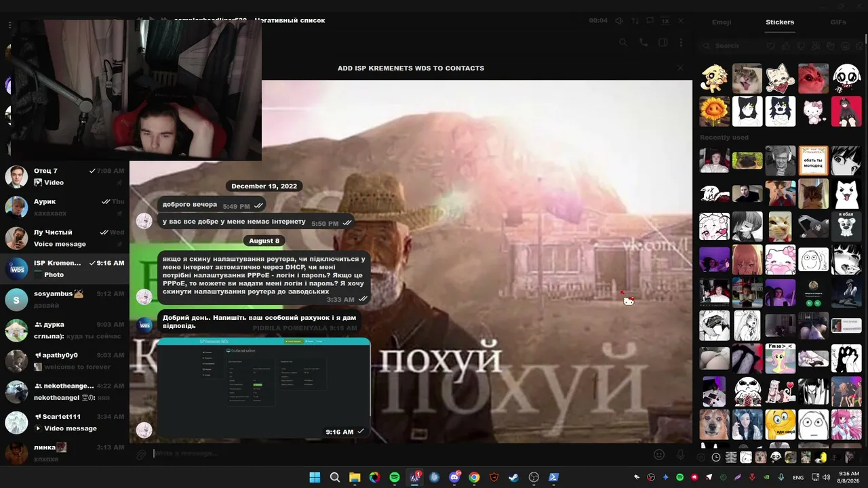Send the yellow puppy sticker
Screen dimensions: 868x488
[714, 79]
